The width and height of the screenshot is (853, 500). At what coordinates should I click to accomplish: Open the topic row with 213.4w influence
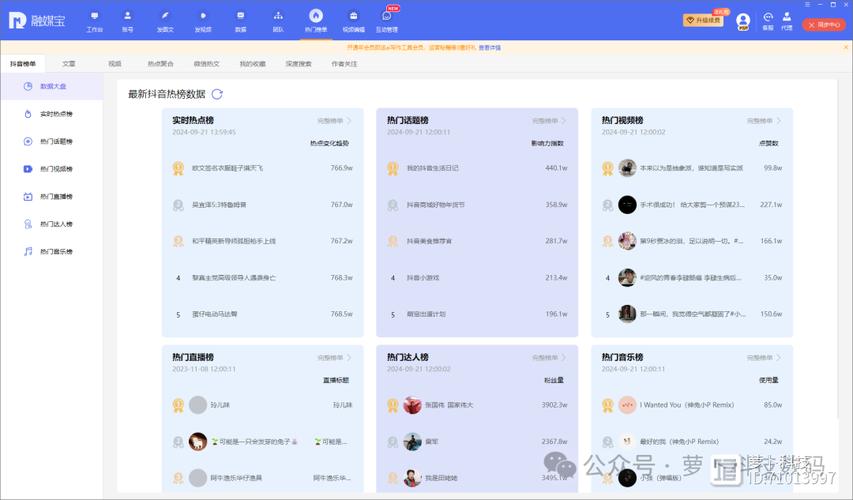(477, 277)
